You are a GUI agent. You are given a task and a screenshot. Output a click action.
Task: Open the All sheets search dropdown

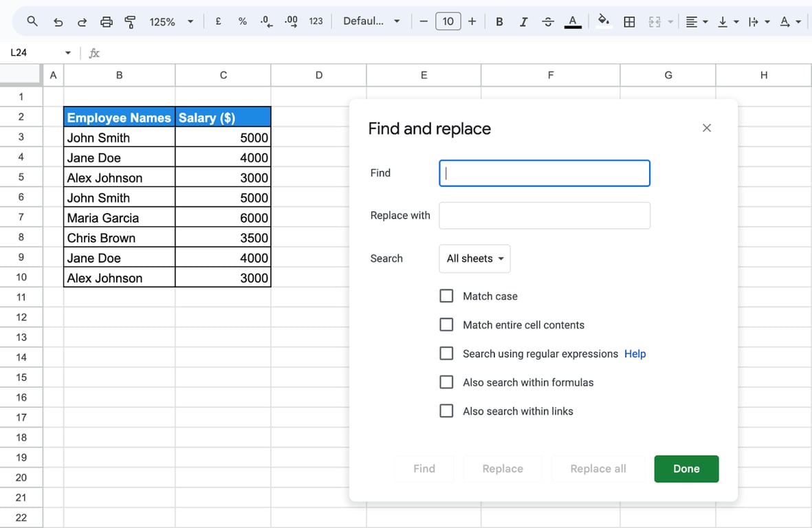[x=474, y=258]
